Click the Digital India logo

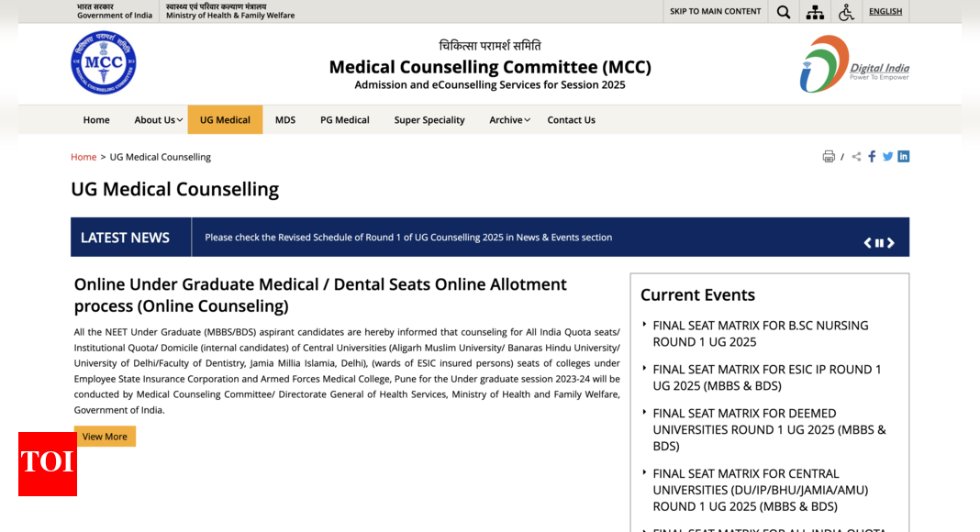click(854, 63)
